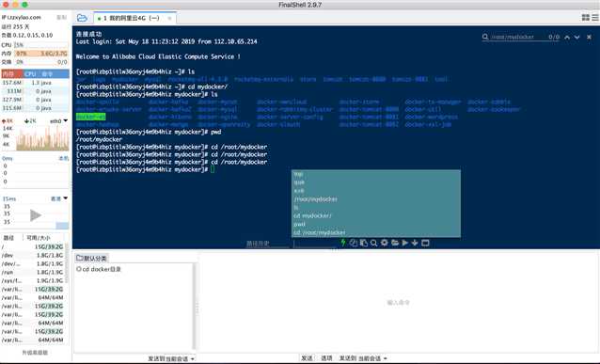Click the magnifier icon in terminal search box
Image resolution: width=600 pixels, height=364 pixels.
pyautogui.click(x=485, y=37)
